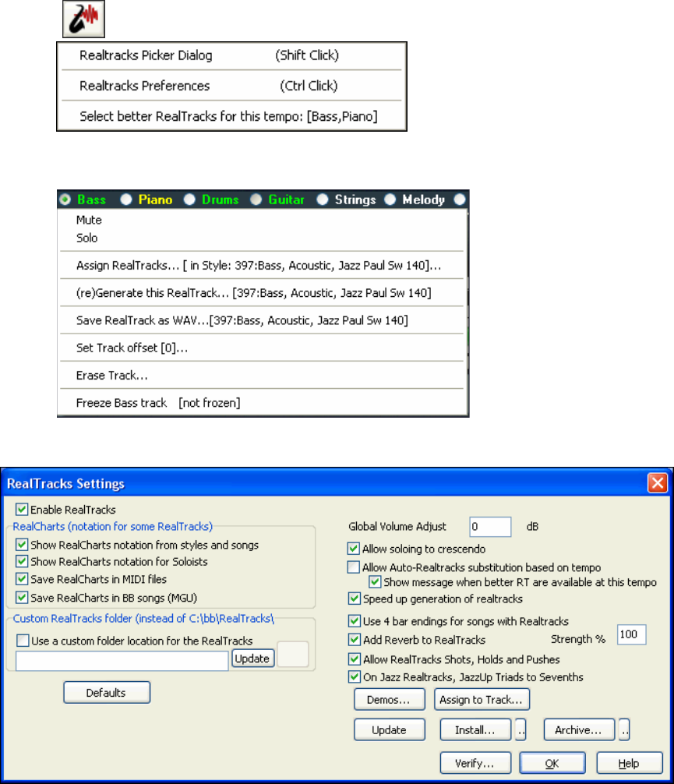Toggle Show message when better RT available
This screenshot has height=784, width=674.
tap(375, 582)
